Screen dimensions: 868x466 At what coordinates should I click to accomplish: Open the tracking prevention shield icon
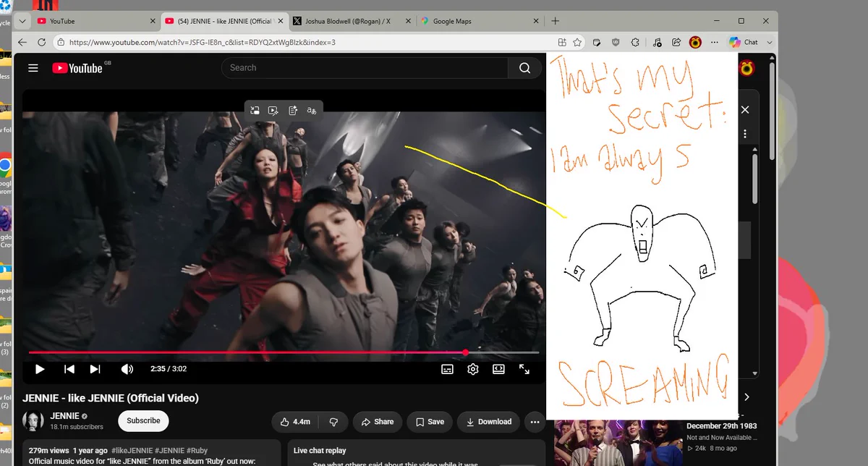(x=616, y=42)
